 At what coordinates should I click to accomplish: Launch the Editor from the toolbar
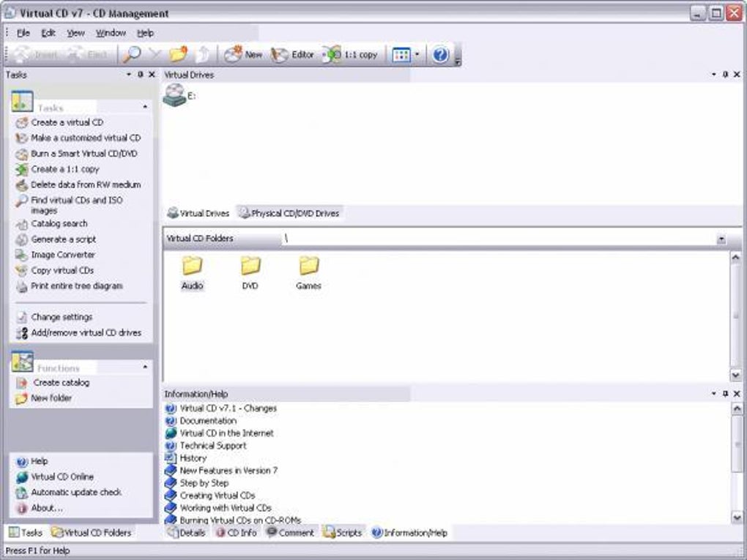[x=292, y=54]
